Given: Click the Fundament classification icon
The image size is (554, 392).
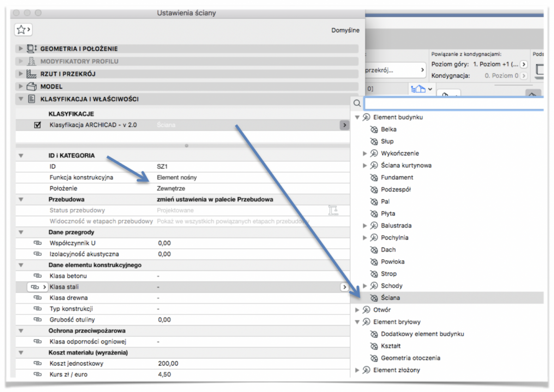Looking at the screenshot, I should tap(374, 178).
